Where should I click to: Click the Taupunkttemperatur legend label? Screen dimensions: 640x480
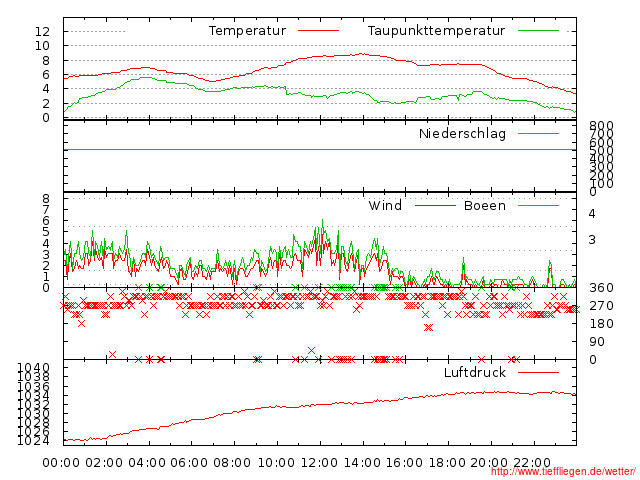(x=436, y=31)
